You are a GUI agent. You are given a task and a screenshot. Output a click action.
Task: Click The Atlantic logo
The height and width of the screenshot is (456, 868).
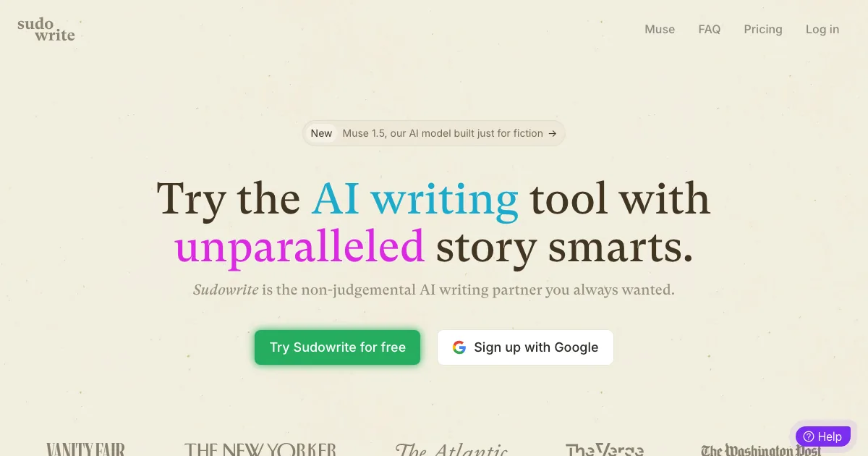[x=451, y=450]
